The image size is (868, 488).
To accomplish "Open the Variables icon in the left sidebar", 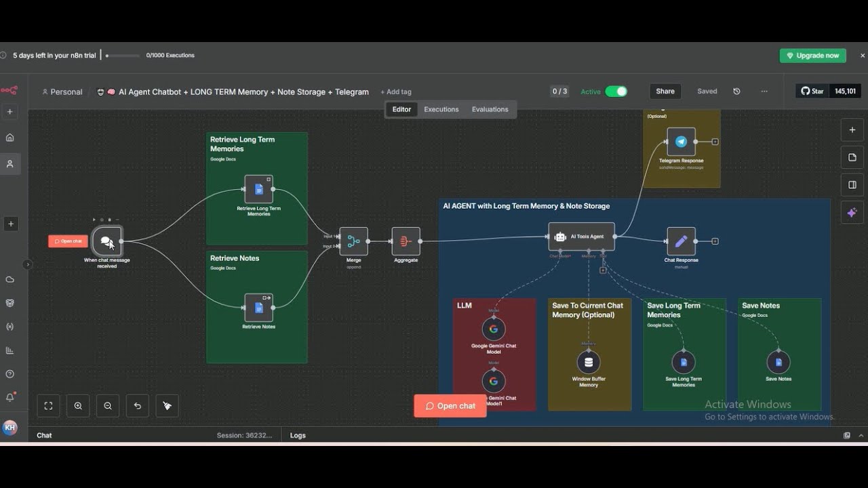I will (10, 327).
